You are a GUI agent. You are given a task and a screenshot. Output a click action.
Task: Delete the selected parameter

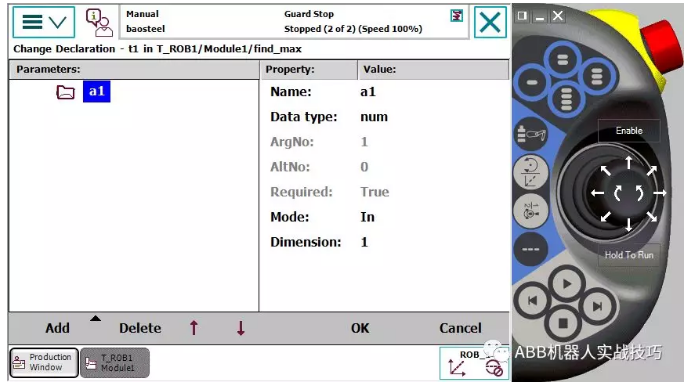click(140, 328)
